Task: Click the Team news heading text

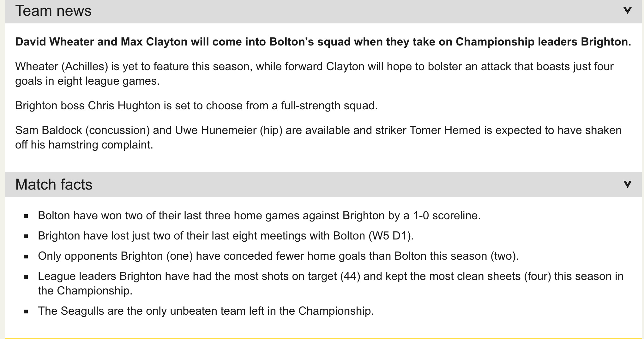Action: 53,11
